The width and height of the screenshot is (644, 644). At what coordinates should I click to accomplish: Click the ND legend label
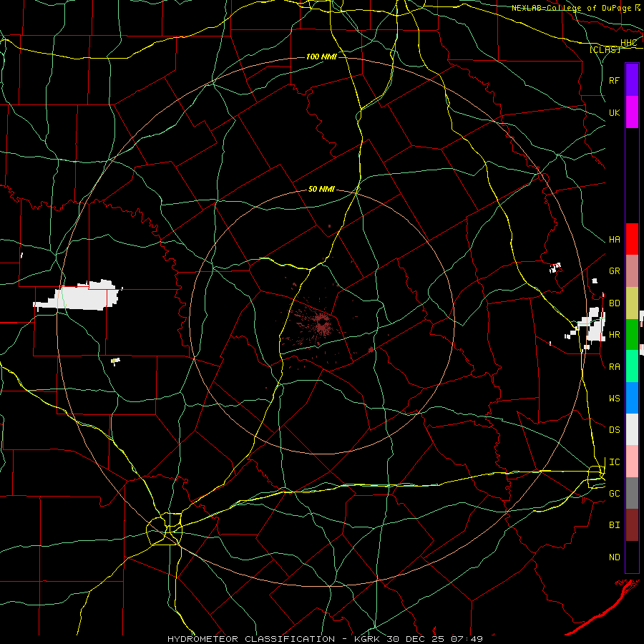614,557
